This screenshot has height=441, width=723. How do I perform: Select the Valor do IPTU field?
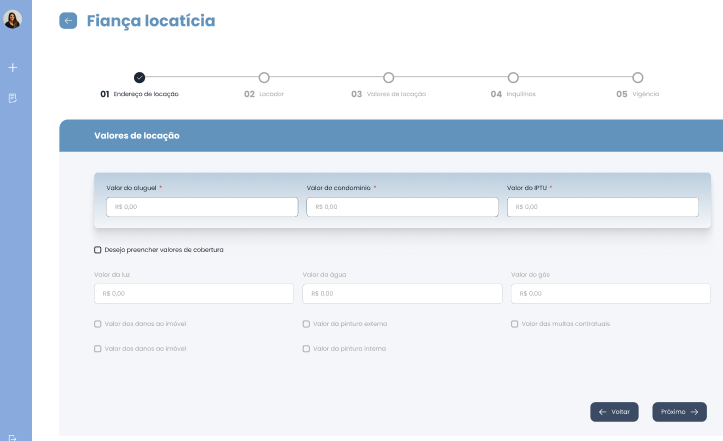click(x=602, y=207)
